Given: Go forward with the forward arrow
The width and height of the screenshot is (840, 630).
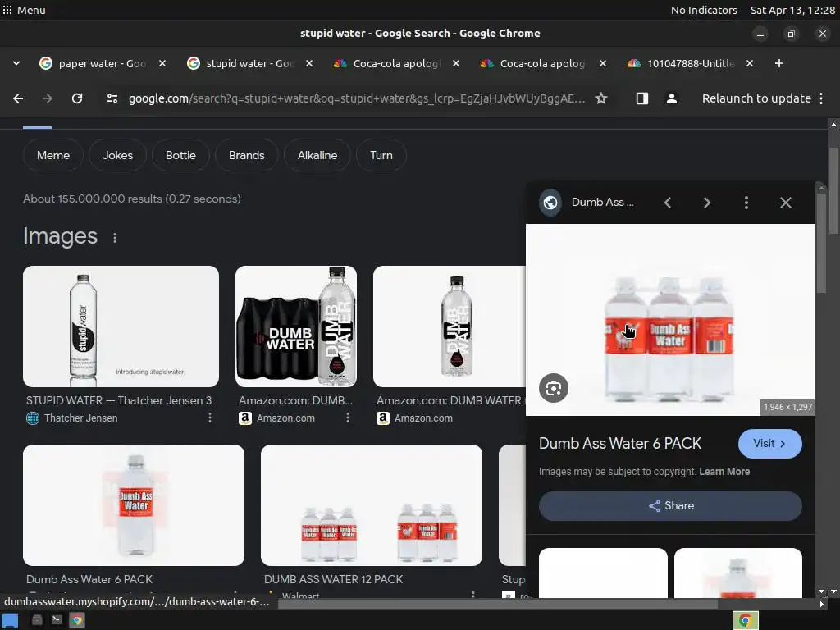Looking at the screenshot, I should (x=47, y=98).
